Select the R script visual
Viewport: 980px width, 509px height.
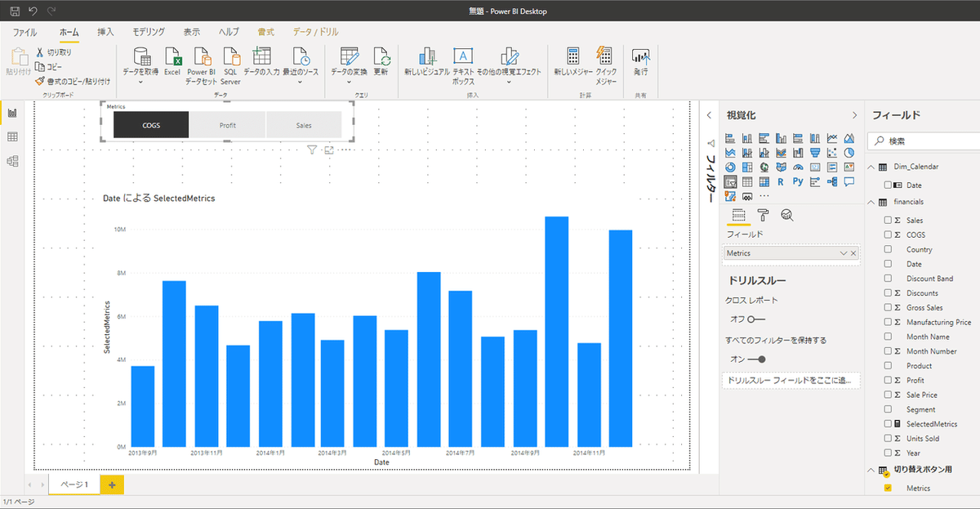[781, 181]
